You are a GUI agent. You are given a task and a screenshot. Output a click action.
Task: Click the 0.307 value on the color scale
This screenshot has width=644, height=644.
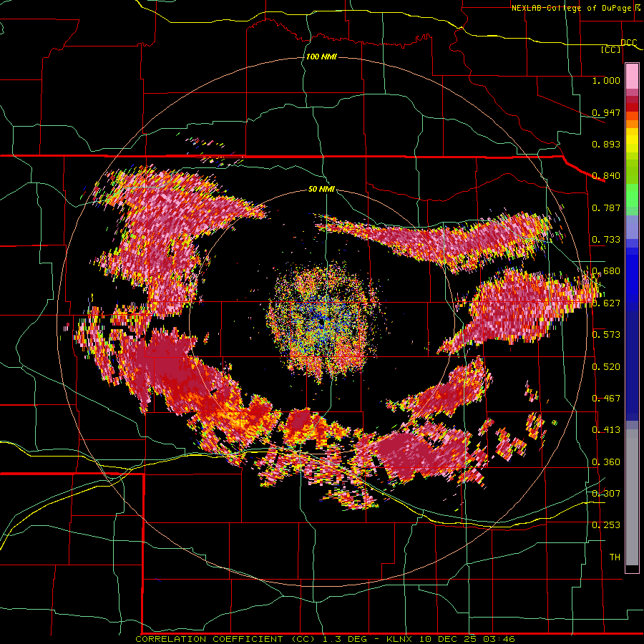606,493
